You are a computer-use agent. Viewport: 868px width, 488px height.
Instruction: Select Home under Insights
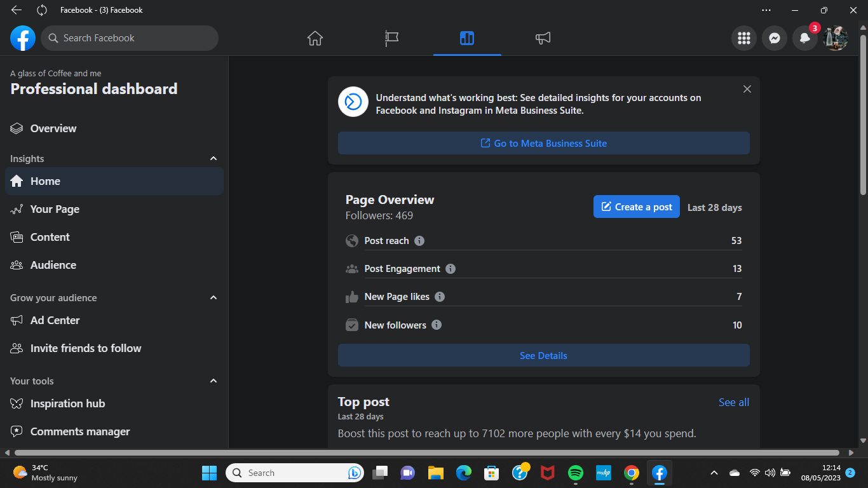114,181
